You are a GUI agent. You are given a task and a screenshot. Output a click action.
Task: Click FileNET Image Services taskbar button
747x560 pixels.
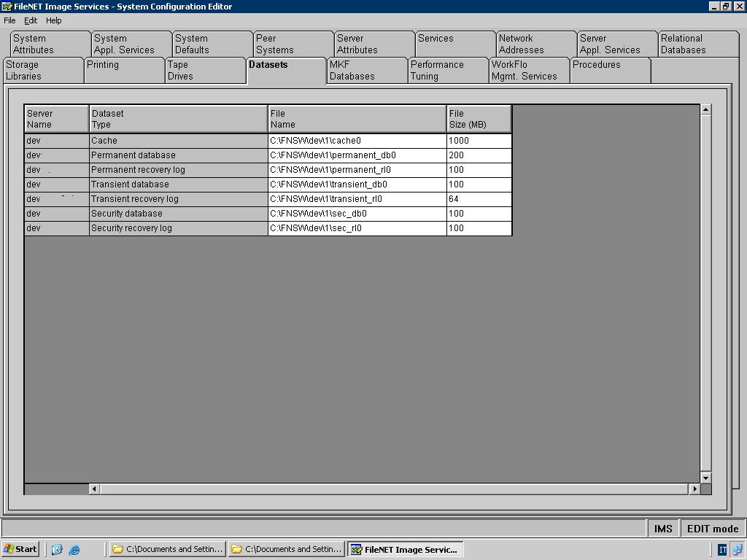coord(406,549)
